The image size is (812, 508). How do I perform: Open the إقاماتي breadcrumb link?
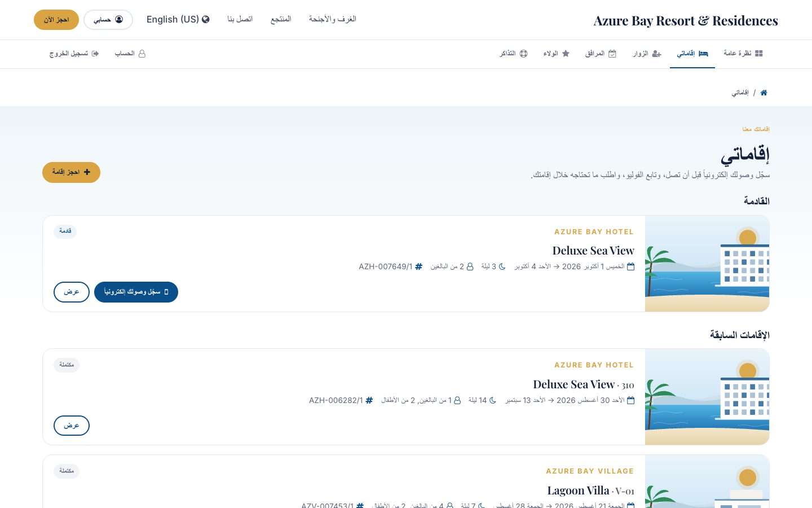(740, 93)
